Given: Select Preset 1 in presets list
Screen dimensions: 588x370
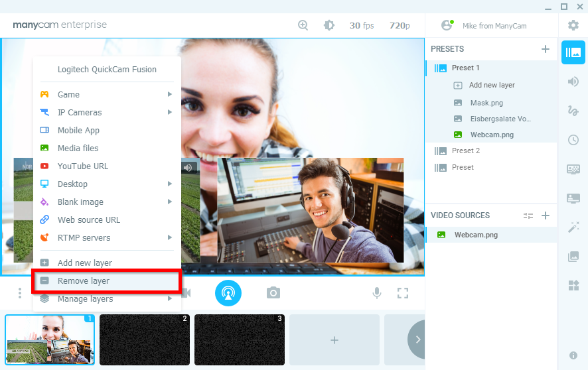Looking at the screenshot, I should [491, 68].
